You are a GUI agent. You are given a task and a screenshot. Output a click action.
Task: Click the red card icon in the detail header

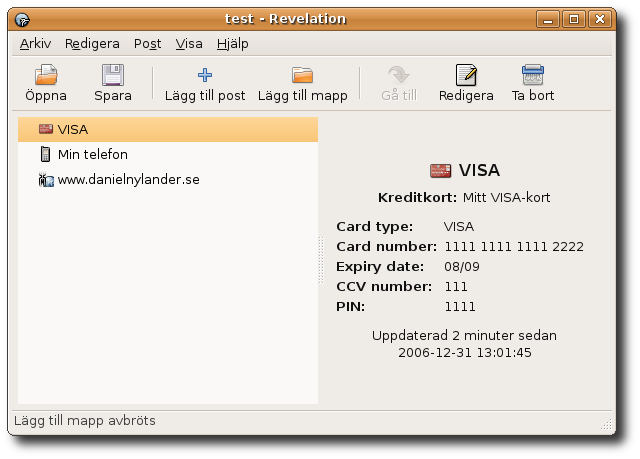pos(440,171)
